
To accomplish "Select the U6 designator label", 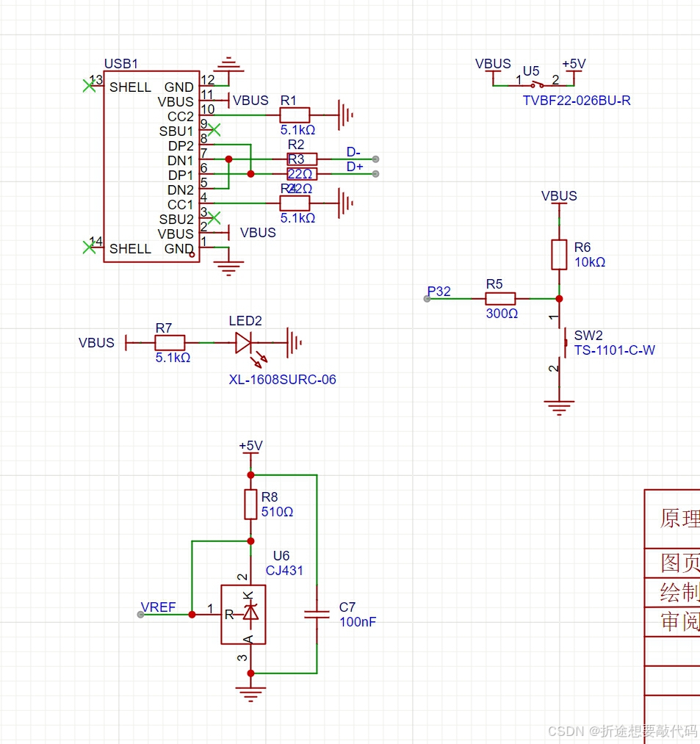I will click(281, 556).
